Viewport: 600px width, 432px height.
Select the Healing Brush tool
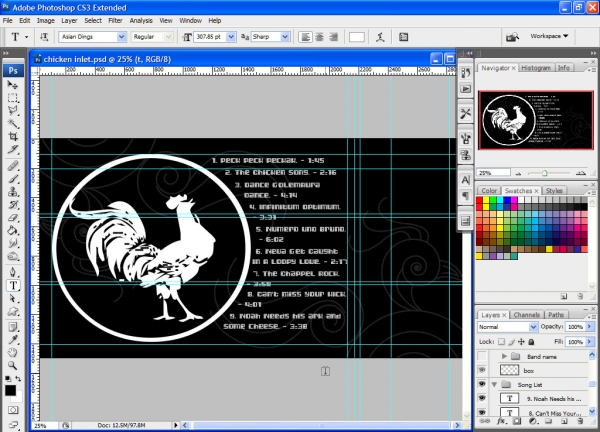13,166
